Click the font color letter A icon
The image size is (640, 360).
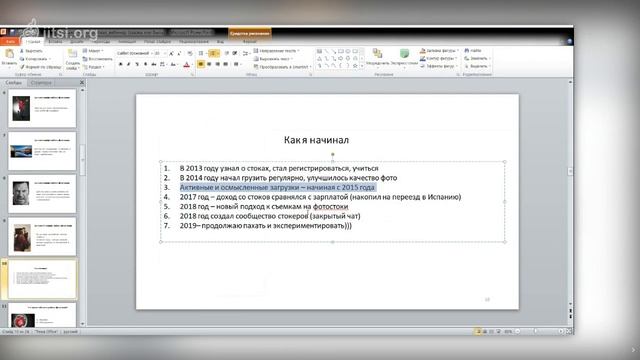click(187, 64)
